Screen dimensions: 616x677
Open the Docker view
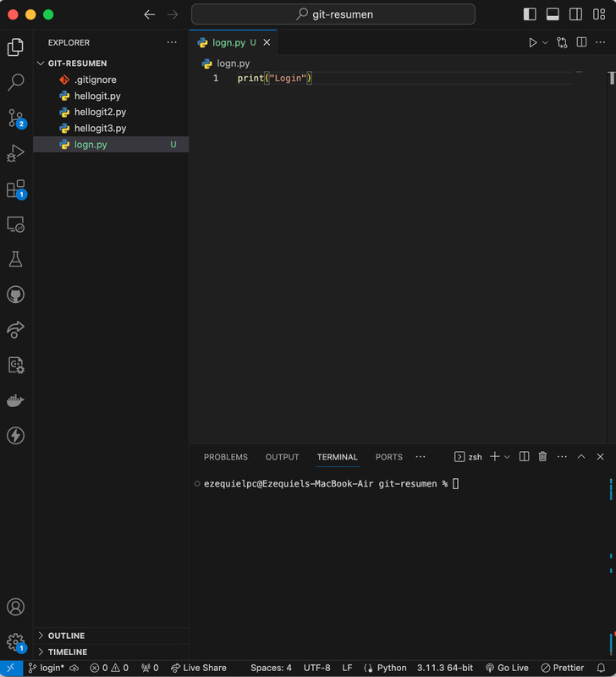(15, 400)
